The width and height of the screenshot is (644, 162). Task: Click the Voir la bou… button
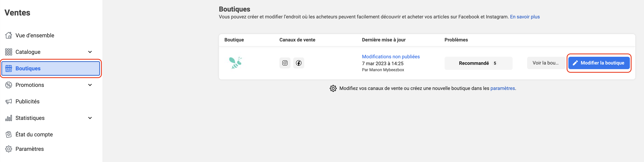546,63
